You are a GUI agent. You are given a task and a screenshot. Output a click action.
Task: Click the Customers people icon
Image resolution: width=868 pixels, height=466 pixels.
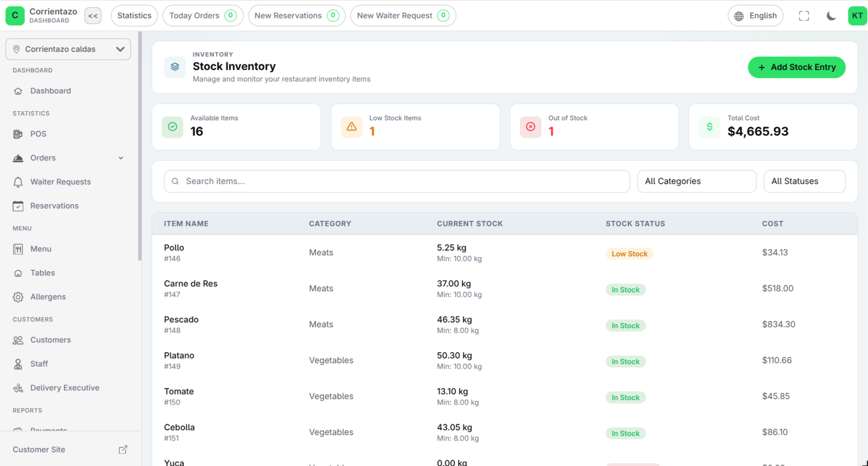click(x=18, y=340)
